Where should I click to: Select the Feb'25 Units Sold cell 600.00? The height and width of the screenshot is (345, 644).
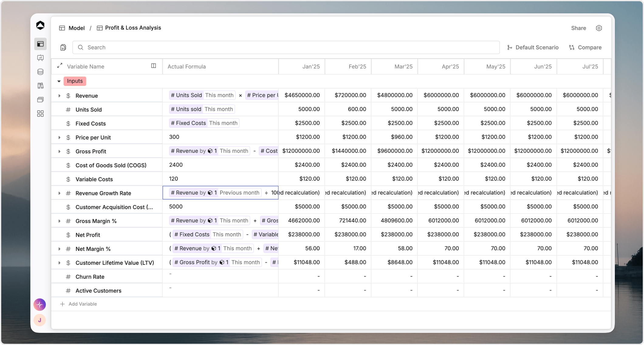tap(348, 109)
